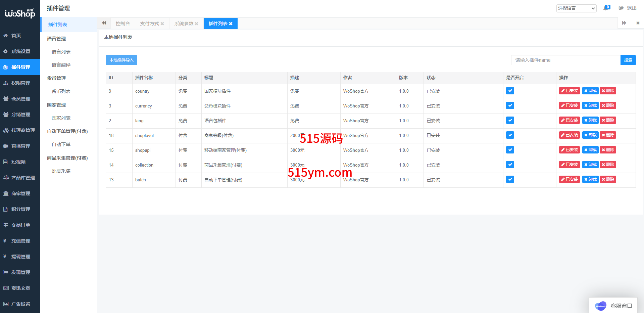Click the notification bell icon
Viewport: 644px width, 313px height.
(x=606, y=8)
